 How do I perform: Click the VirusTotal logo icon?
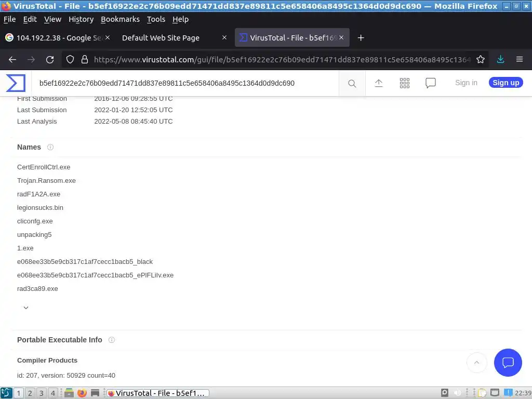[x=16, y=83]
